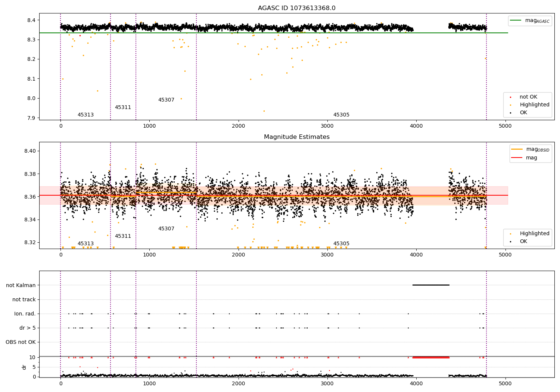Click the 'Magnitude Estimates' plot title
This screenshot has height=392, width=560.
[297, 137]
